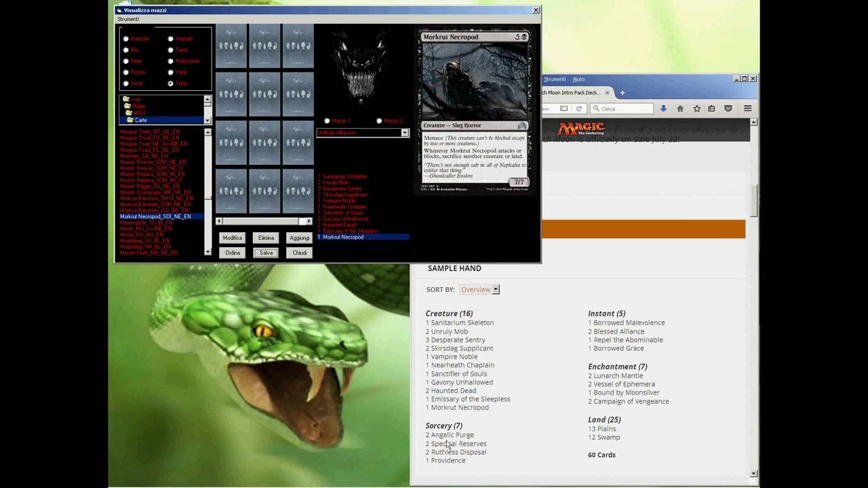Screen dimensions: 868x488
Task: Select Morsel Theft_MO_NE_EN in card list
Action: pos(149,253)
